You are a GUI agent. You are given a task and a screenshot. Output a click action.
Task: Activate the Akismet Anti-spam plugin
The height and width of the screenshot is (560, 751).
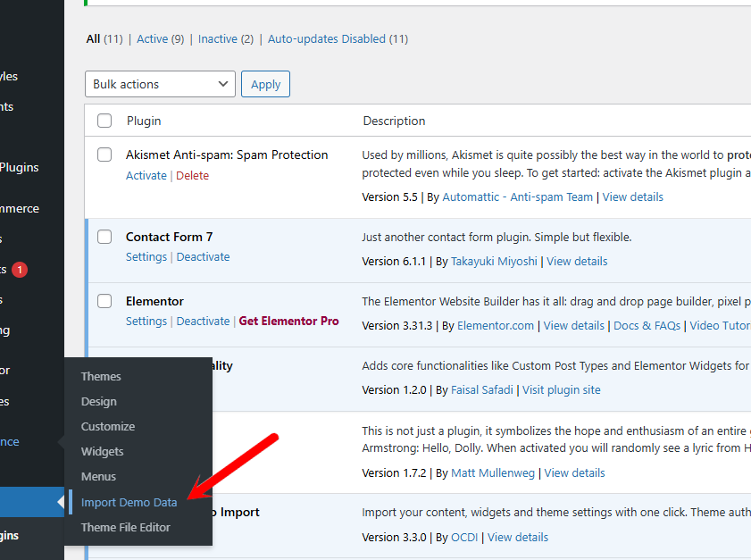click(x=146, y=175)
